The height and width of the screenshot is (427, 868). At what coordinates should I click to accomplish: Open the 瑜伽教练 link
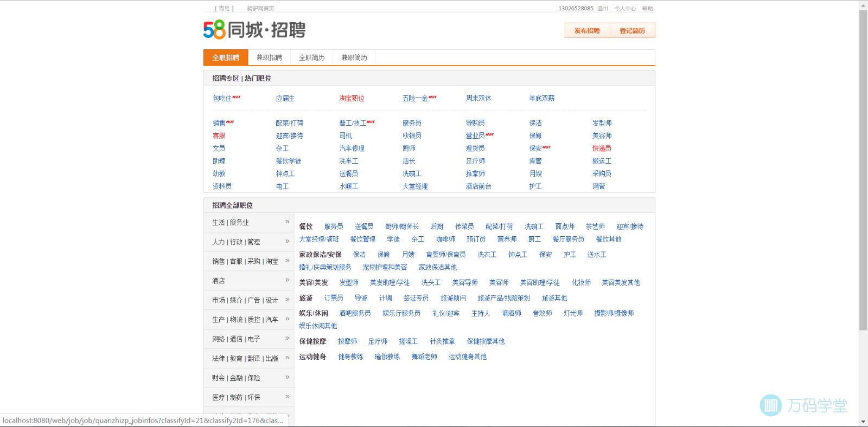[x=387, y=357]
